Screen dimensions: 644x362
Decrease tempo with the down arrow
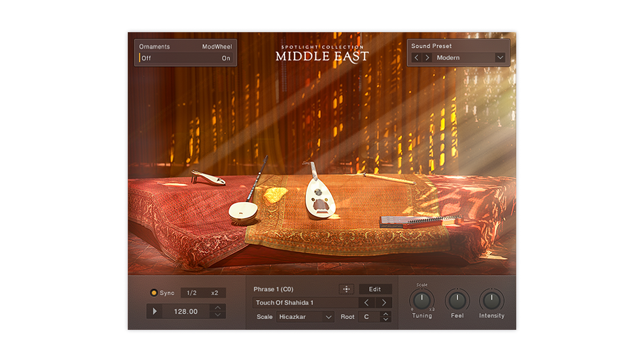(x=218, y=315)
